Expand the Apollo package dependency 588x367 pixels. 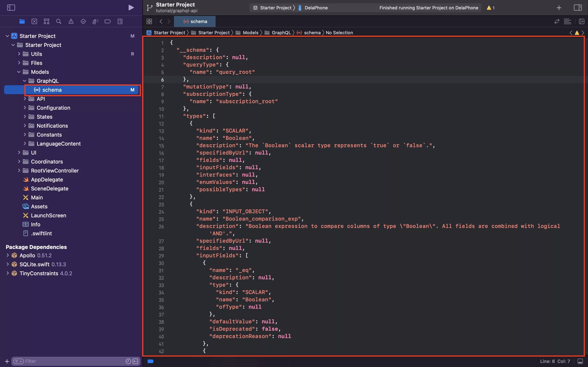coord(8,255)
